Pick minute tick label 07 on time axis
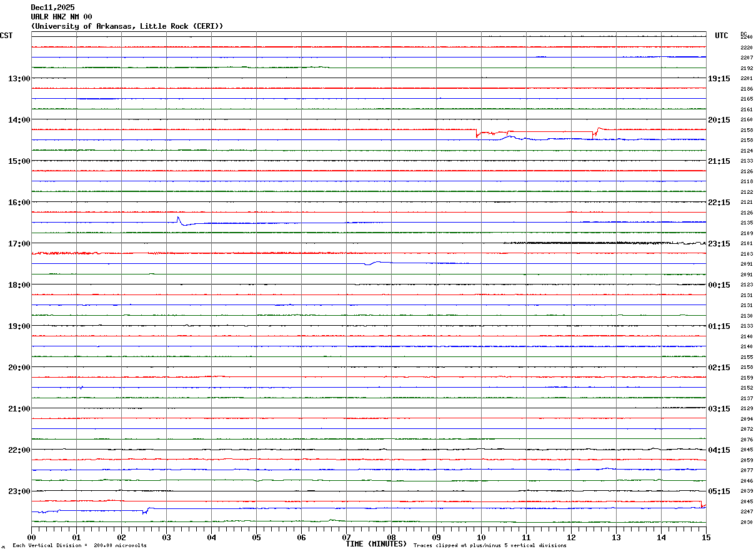The width and height of the screenshot is (756, 554). point(346,536)
